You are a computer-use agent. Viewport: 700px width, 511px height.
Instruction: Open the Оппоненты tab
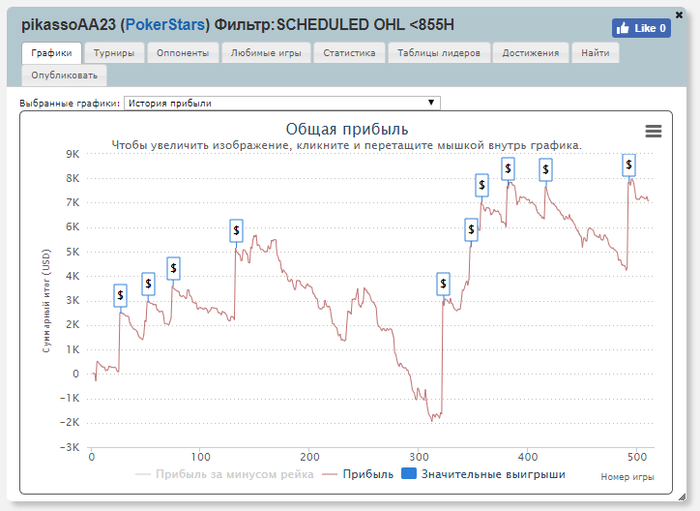[183, 53]
